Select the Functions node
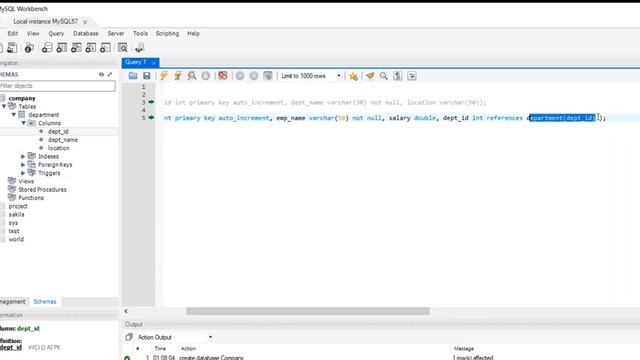Viewport: 640px width, 360px height. pyautogui.click(x=31, y=198)
